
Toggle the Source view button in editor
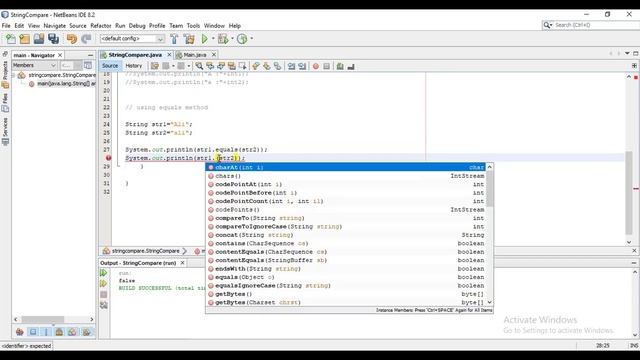[110, 66]
